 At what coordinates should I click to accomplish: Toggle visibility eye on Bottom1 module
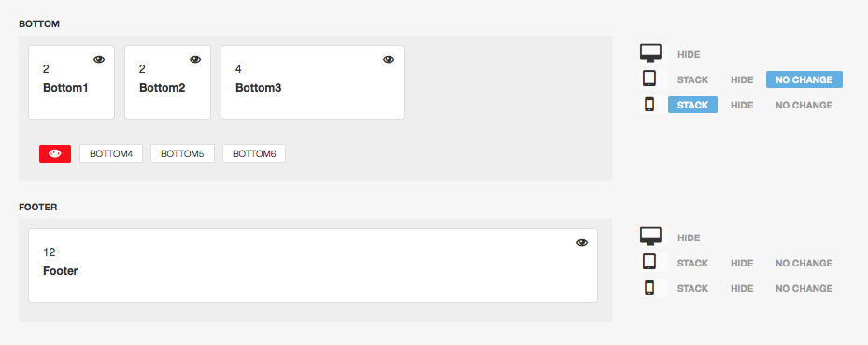coord(99,60)
